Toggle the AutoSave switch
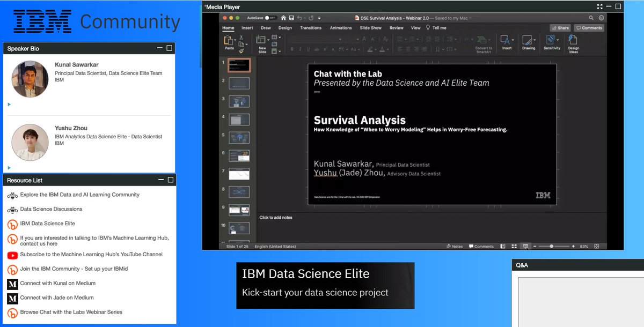The image size is (644, 327). tap(270, 18)
